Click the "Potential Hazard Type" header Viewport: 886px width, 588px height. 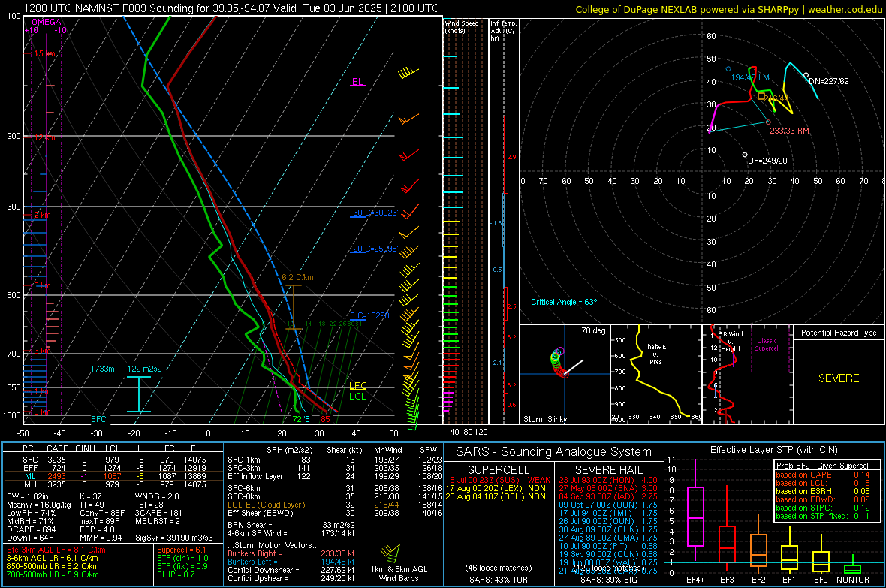839,333
